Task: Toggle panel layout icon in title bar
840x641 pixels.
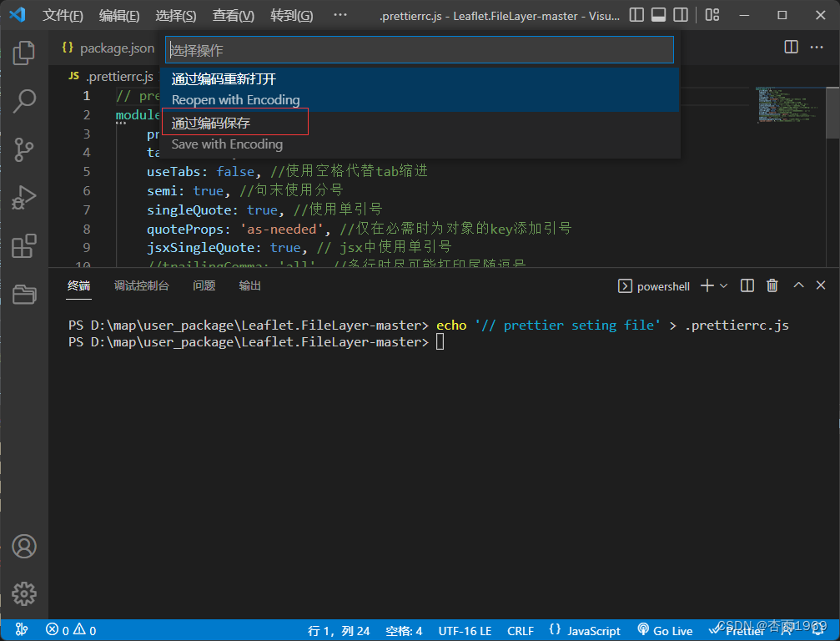Action: coord(658,15)
